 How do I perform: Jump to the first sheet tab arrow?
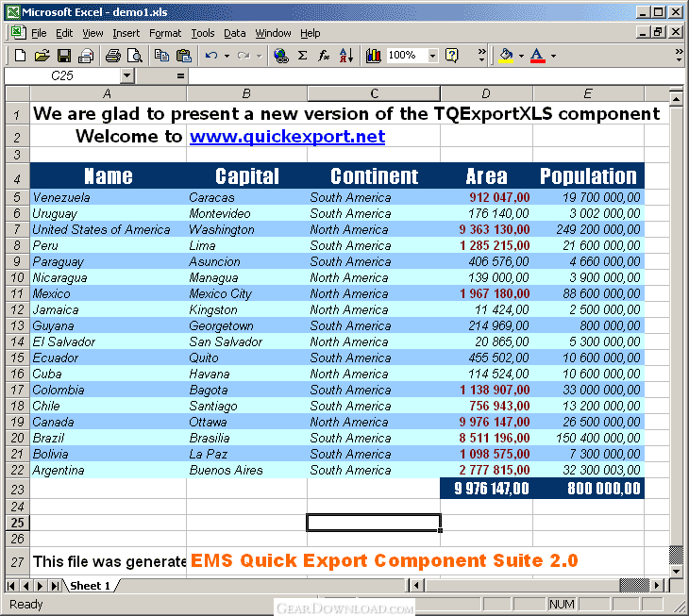pos(11,586)
